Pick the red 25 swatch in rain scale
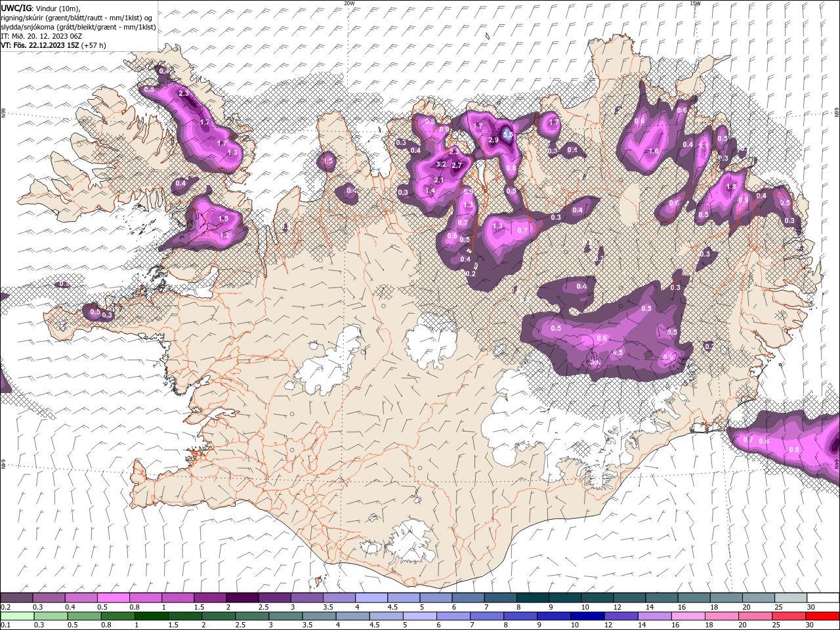This screenshot has height=630, width=840. [x=789, y=616]
